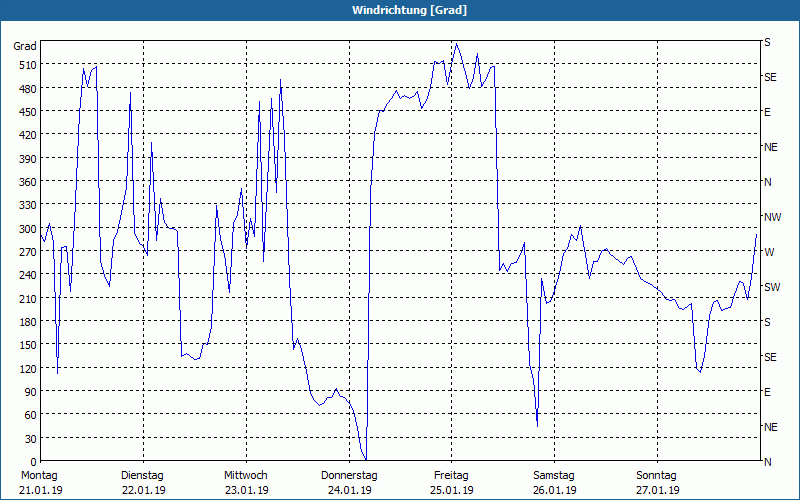The height and width of the screenshot is (500, 800).
Task: Click the Montag day label
Action: point(39,476)
